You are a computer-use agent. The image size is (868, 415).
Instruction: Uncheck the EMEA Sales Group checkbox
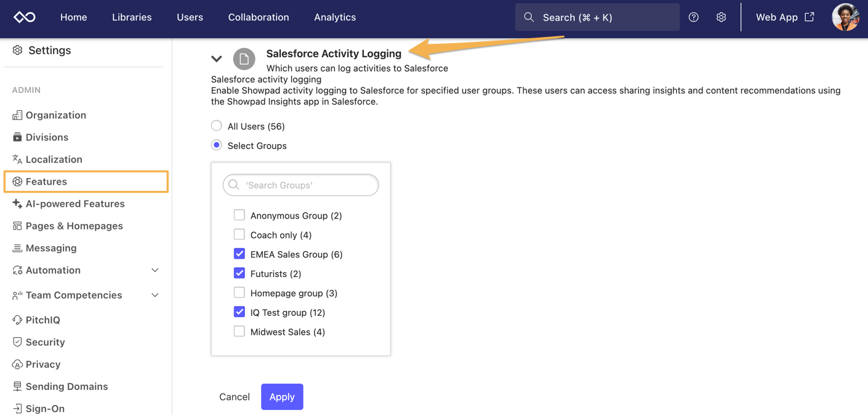239,254
